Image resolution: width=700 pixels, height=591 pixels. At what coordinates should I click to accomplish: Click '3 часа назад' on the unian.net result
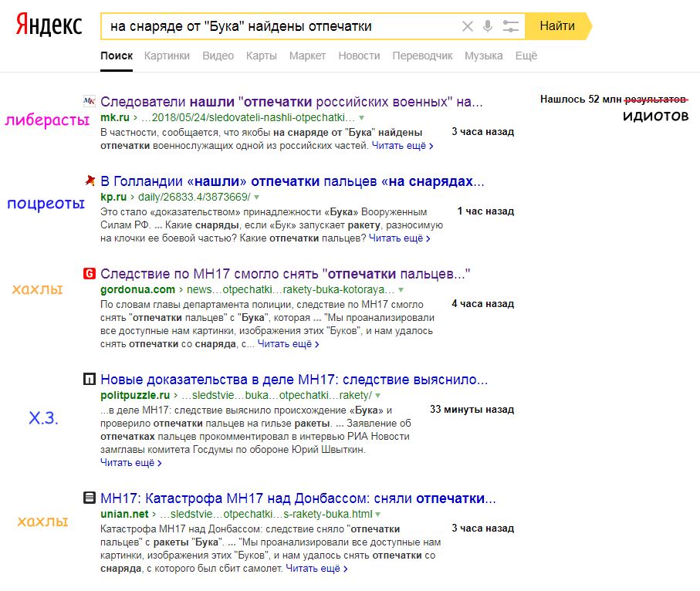coord(482,528)
